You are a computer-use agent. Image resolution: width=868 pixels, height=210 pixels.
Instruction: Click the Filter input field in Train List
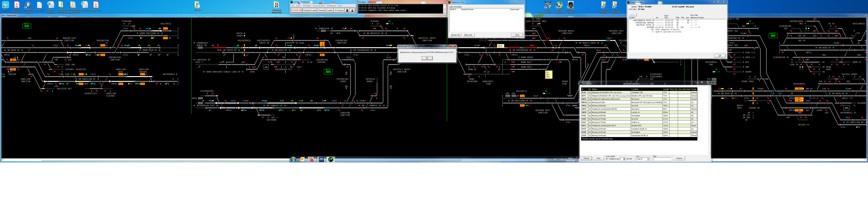coord(662,159)
